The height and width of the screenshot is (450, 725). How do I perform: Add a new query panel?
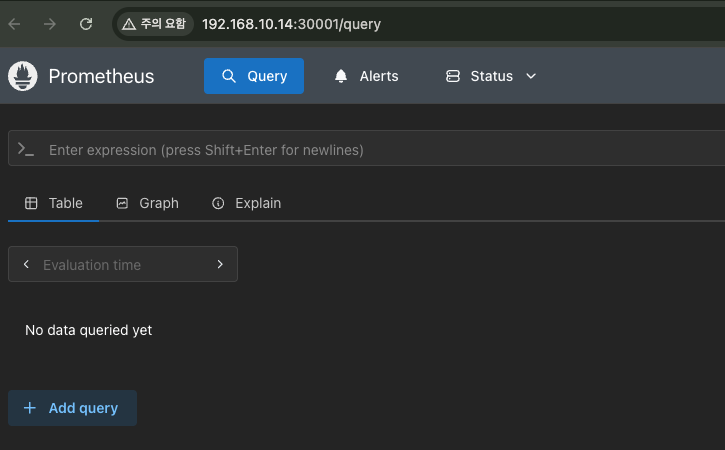[x=73, y=408]
